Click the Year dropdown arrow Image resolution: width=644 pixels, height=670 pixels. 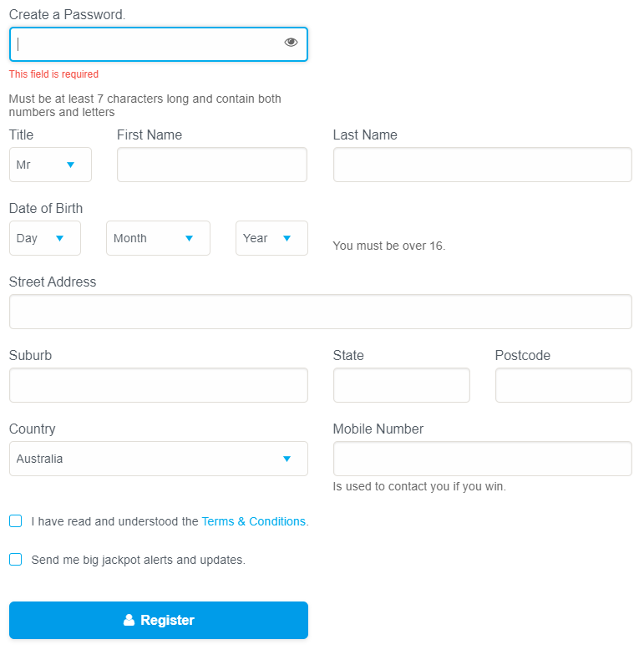(287, 238)
